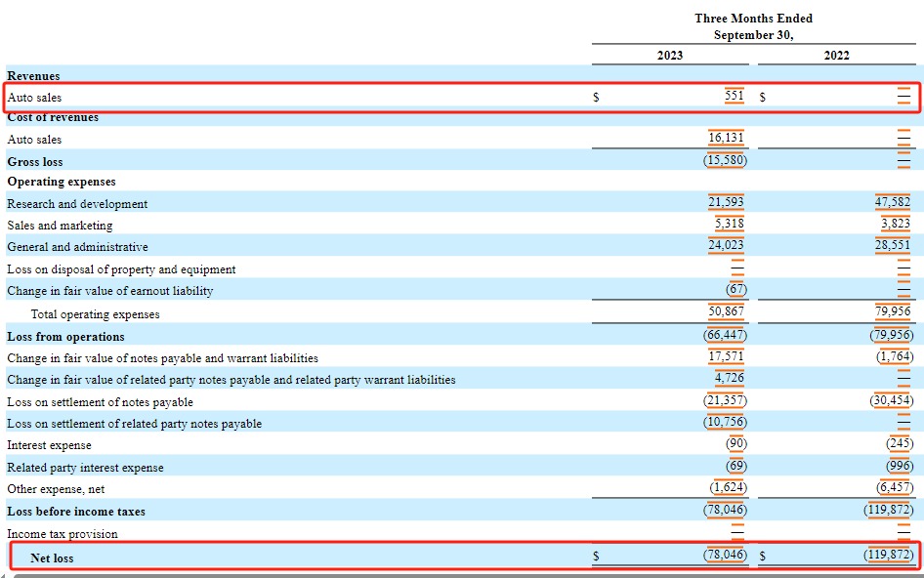Click 2023 general and administrative value 24,023
924x578 pixels.
tap(726, 245)
